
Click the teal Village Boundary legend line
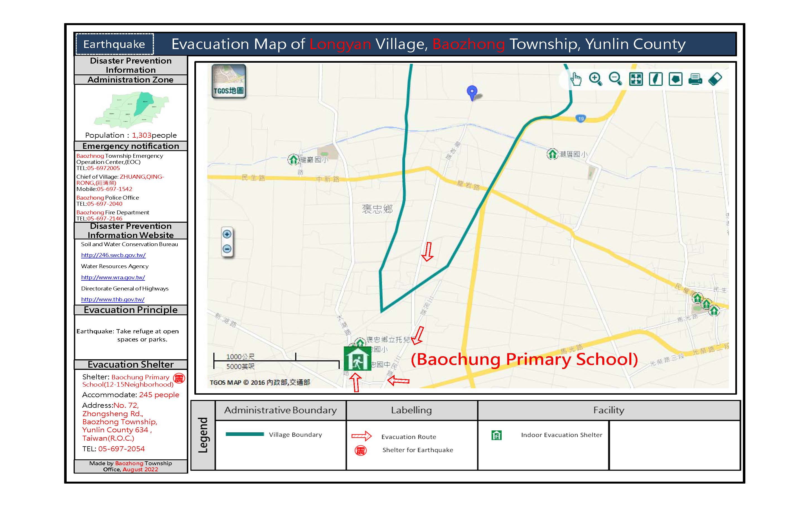(245, 434)
